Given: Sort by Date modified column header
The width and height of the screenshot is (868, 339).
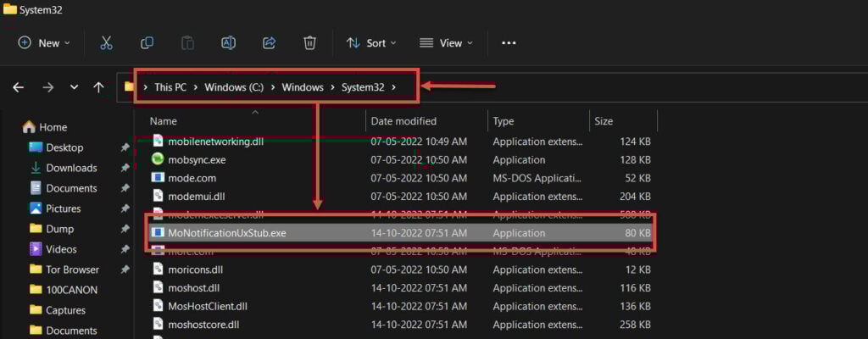Looking at the screenshot, I should click(403, 120).
